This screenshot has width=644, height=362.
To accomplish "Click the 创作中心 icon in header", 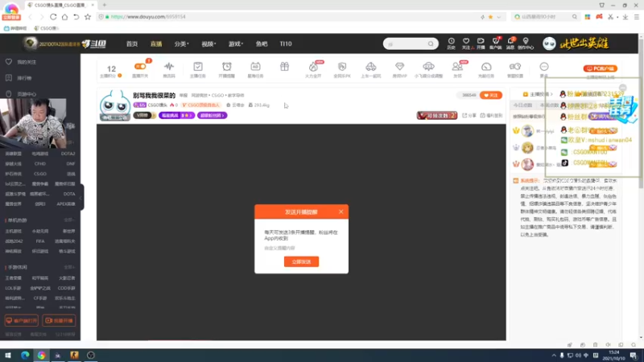I will pos(526,41).
